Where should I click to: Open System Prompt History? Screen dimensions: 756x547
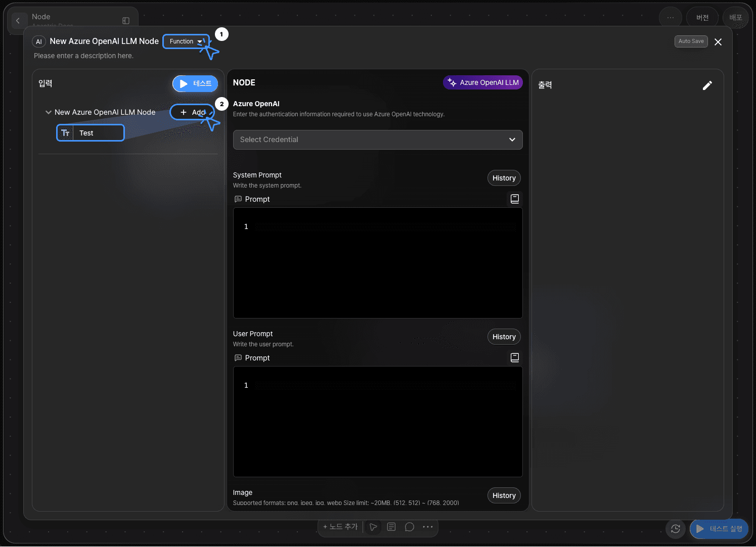(504, 178)
